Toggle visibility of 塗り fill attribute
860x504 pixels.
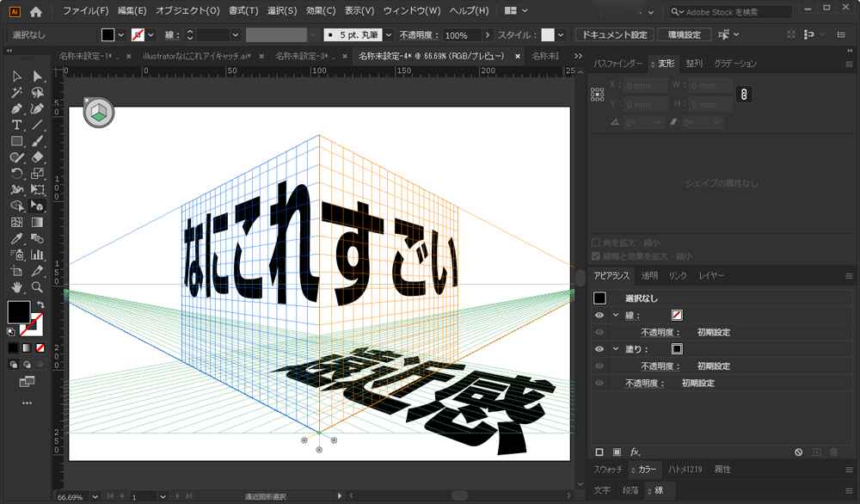click(599, 349)
